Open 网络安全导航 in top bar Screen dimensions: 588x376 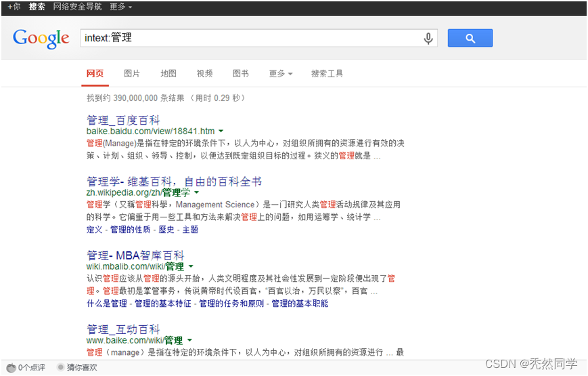77,7
